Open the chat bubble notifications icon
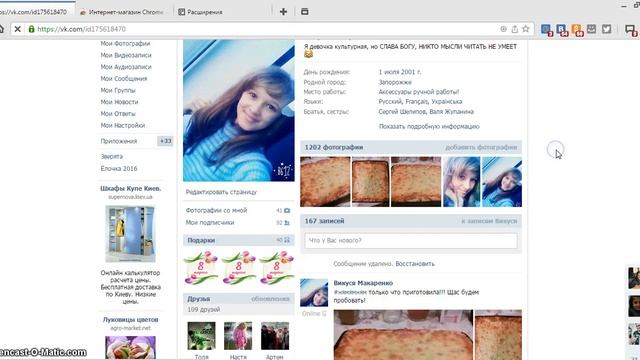Viewport: 640px width, 360px height. pos(631,30)
